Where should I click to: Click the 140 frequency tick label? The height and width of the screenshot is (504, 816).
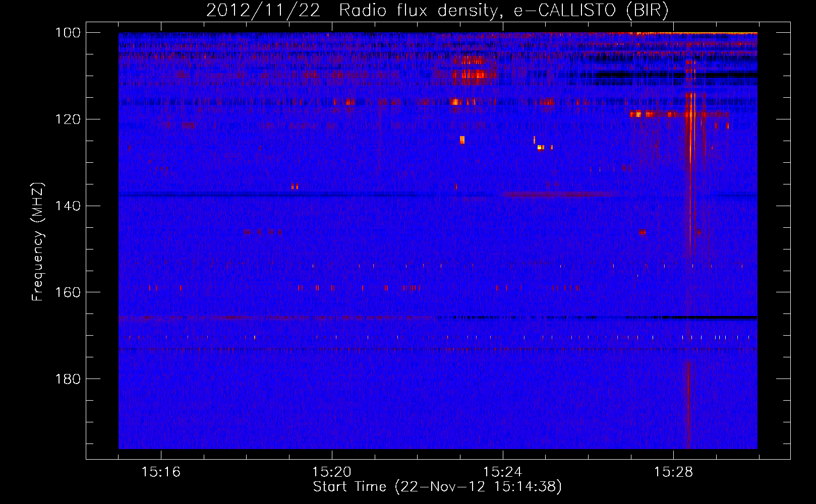pos(67,206)
